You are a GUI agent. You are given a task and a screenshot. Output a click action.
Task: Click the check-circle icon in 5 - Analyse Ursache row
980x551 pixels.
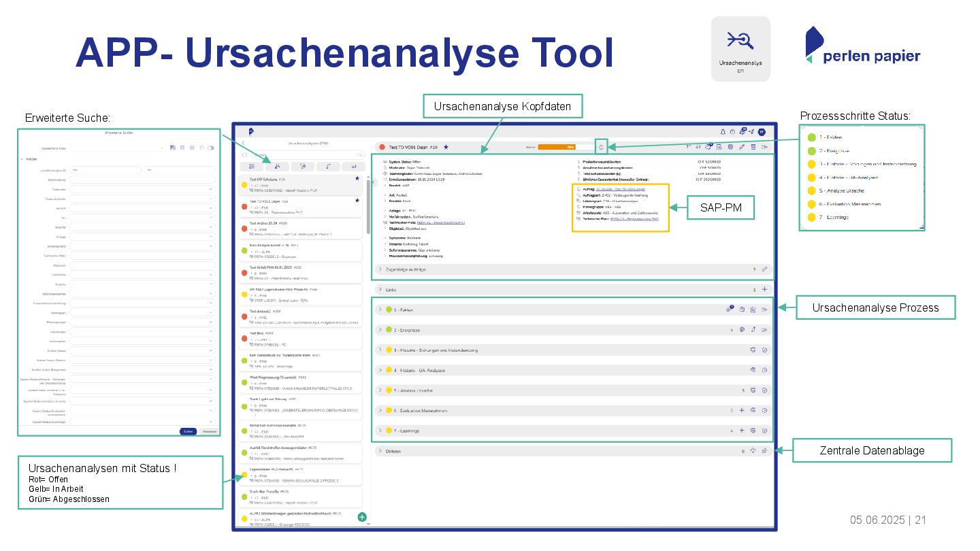point(764,390)
